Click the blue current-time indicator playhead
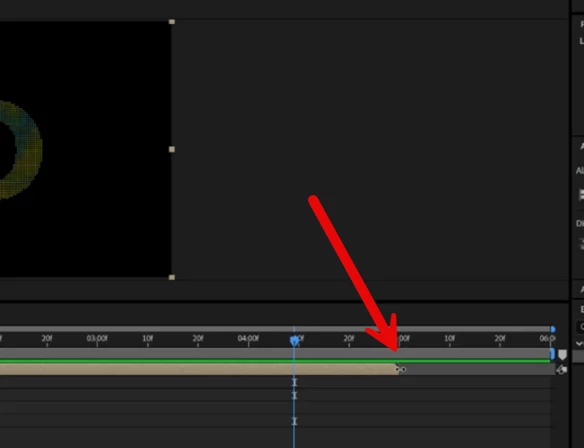This screenshot has width=584, height=448. (x=294, y=340)
